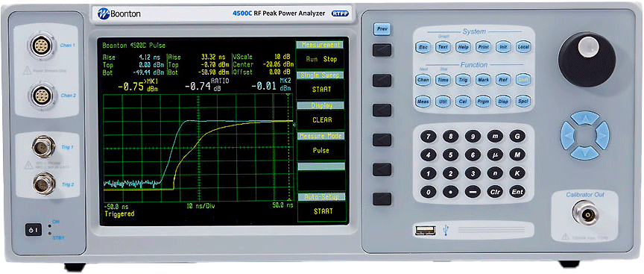This screenshot has width=644, height=274.
Task: Select the Chan function key
Action: click(x=422, y=80)
